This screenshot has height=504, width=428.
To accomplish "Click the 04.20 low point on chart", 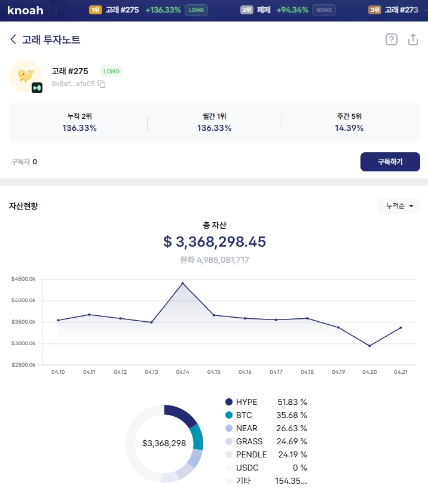I will click(x=369, y=346).
